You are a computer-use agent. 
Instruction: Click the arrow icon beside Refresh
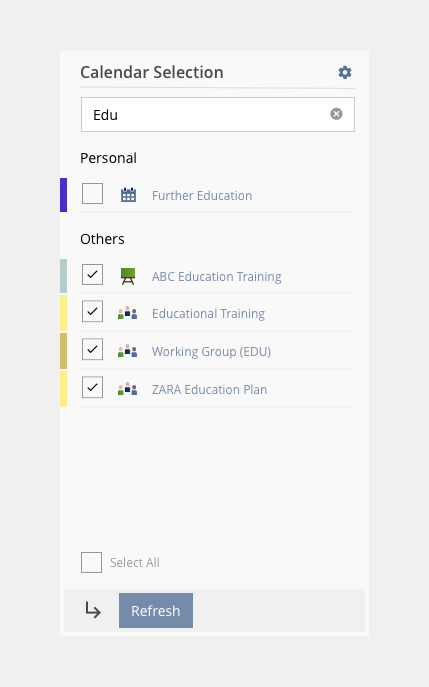pos(93,610)
